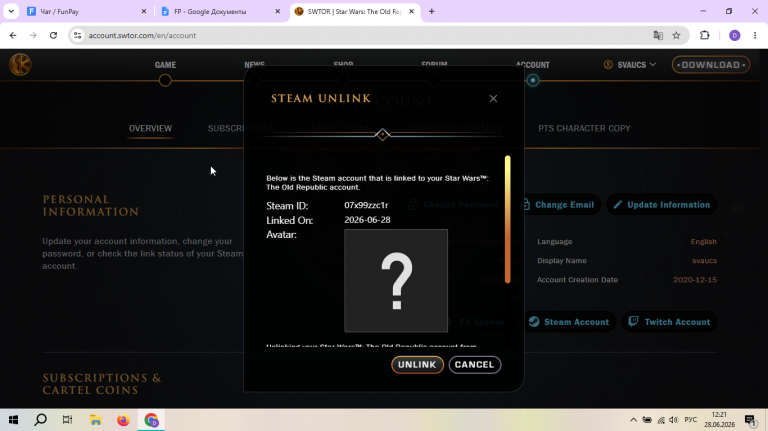Open File Explorer from taskbar
Screen dimensions: 768x431
(96, 420)
